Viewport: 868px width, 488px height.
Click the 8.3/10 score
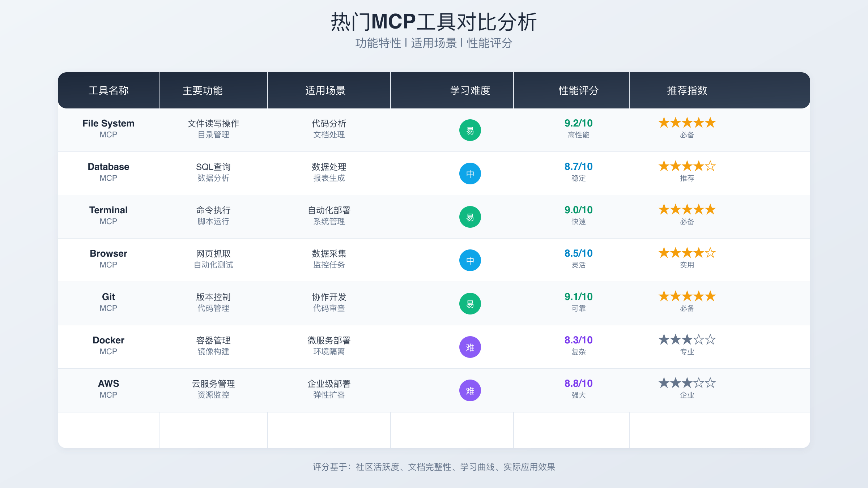coord(578,340)
